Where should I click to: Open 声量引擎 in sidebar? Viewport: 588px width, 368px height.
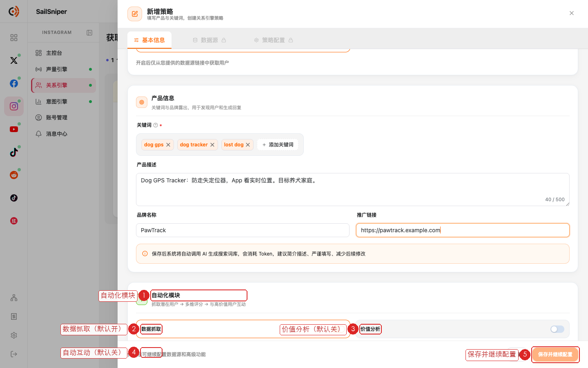click(64, 69)
